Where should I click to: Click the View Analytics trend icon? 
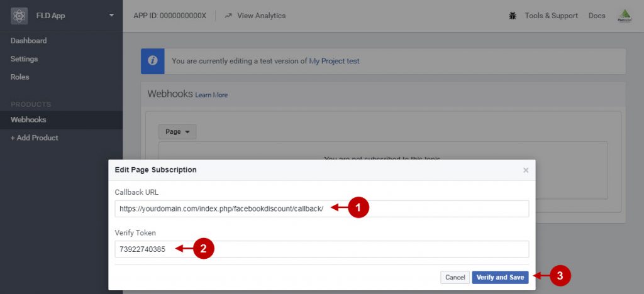coord(228,16)
